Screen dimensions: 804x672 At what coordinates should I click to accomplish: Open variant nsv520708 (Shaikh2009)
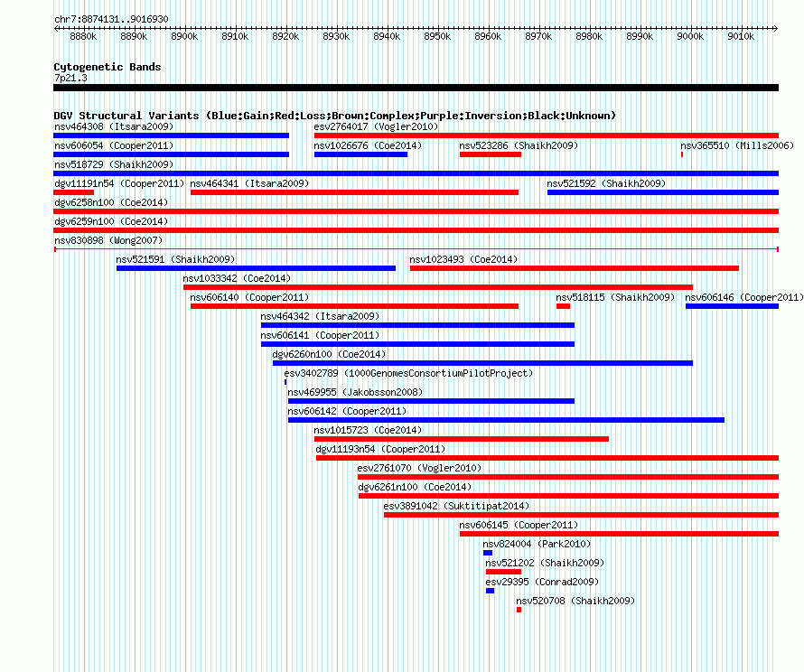[x=575, y=601]
